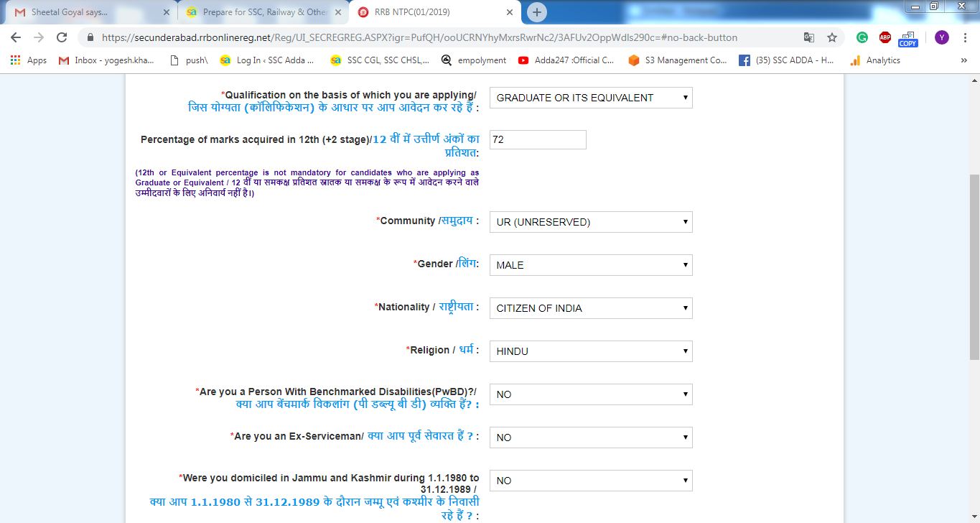The width and height of the screenshot is (980, 523).
Task: Open the Apps bookmark shortcut
Action: tap(29, 60)
